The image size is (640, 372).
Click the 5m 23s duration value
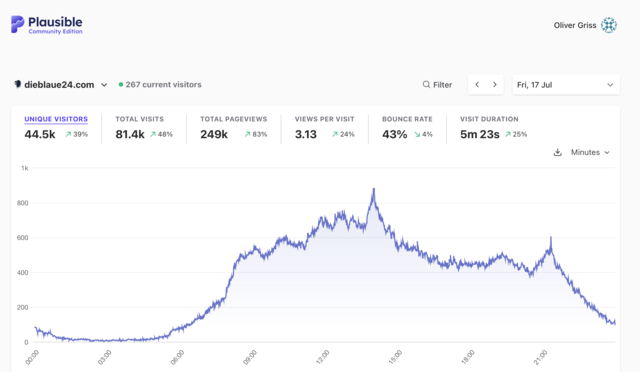point(480,134)
